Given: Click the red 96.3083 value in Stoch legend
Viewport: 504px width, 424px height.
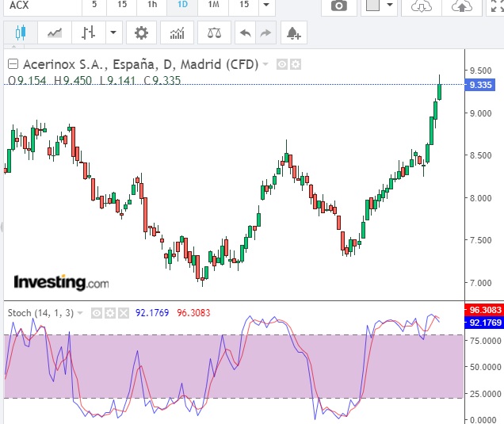Looking at the screenshot, I should point(193,313).
